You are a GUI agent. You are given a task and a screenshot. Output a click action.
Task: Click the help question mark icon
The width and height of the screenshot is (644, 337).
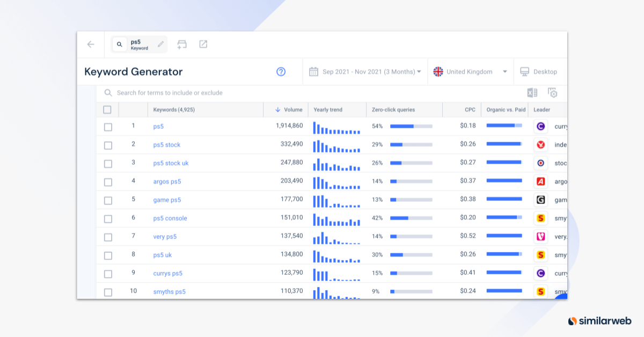[x=281, y=71]
